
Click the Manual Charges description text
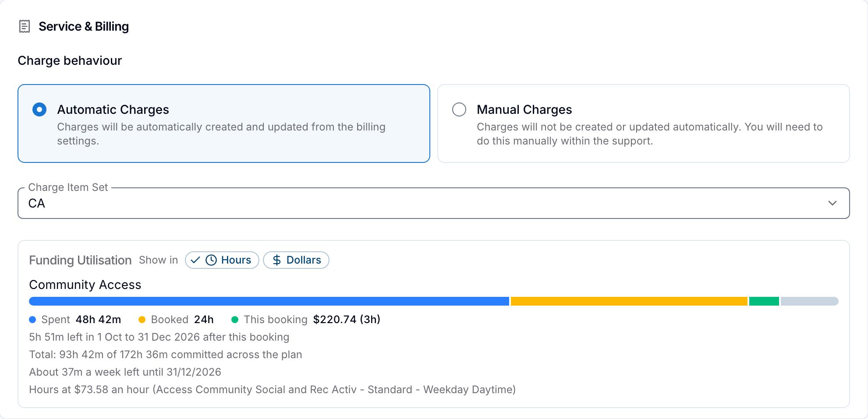tap(650, 134)
